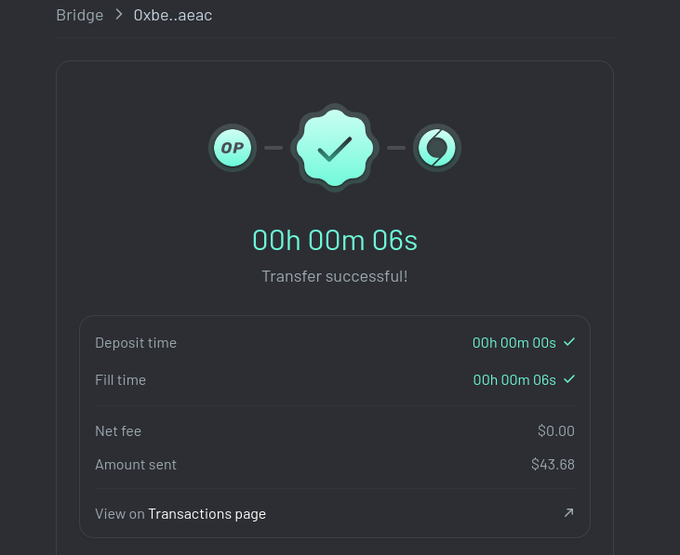The image size is (680, 555).
Task: Click the dash connector after OP icon
Action: pyautogui.click(x=273, y=148)
